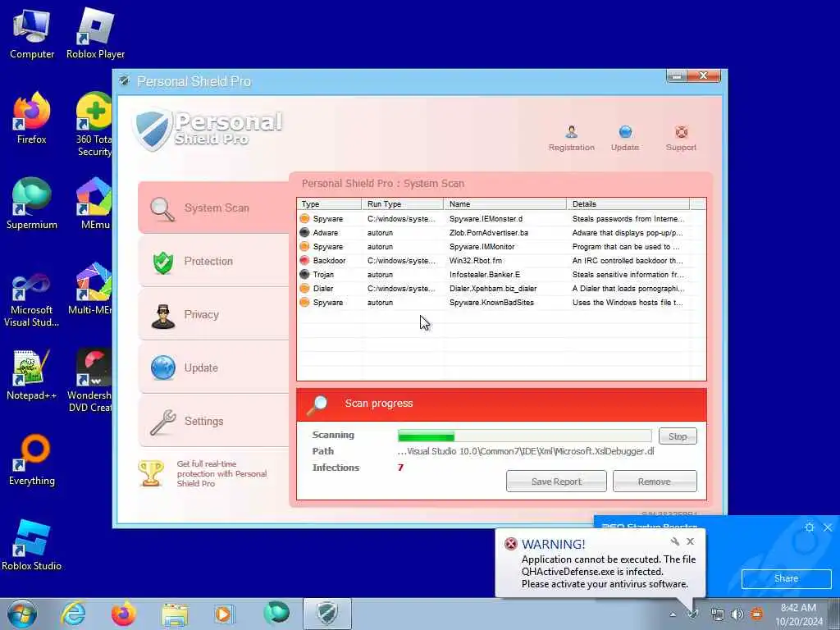840x630 pixels.
Task: Sort by the Type column header
Action: pyautogui.click(x=329, y=204)
